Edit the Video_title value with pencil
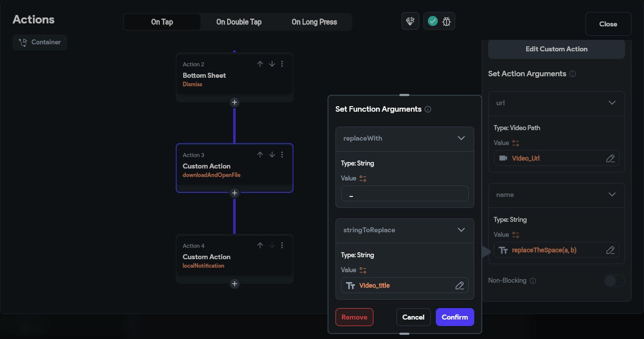 point(460,286)
